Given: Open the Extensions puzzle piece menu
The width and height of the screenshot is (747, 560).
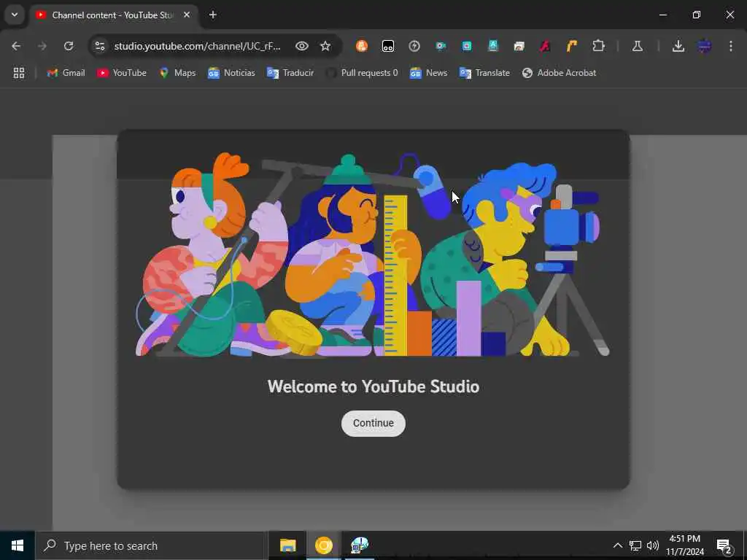Looking at the screenshot, I should [598, 46].
